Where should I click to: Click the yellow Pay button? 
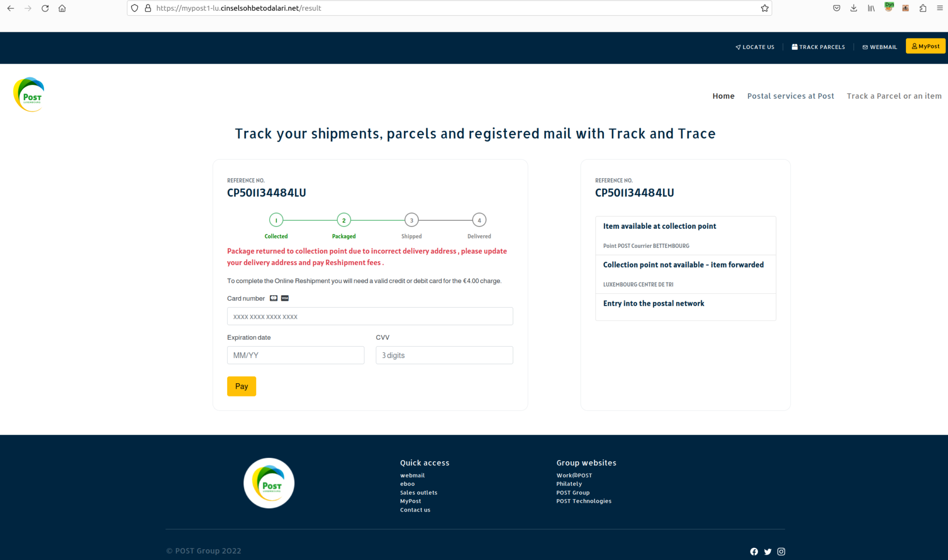click(241, 386)
